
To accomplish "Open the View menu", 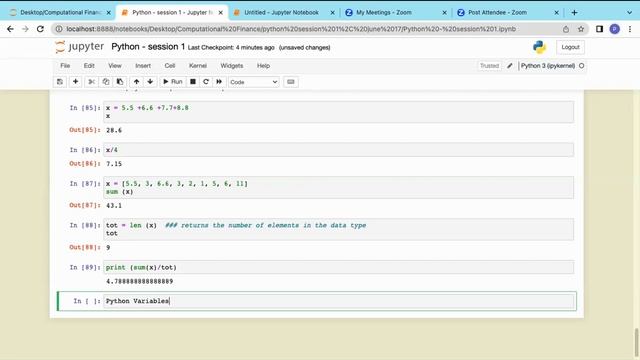I will tap(115, 66).
